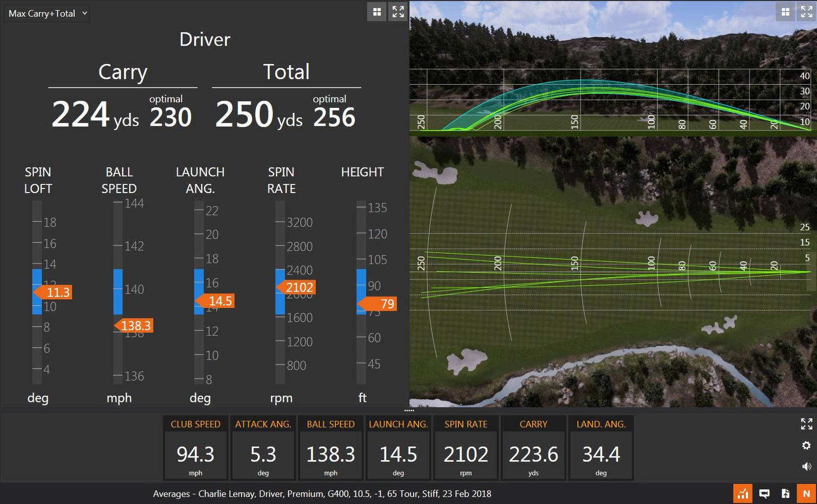Click the orange 138.3 ball speed marker
Viewport: 817px width, 504px height.
coord(135,326)
